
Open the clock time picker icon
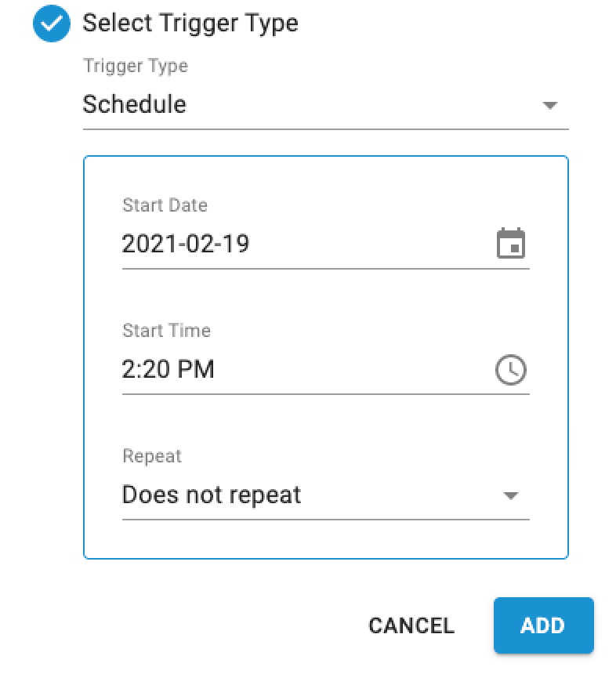point(511,370)
